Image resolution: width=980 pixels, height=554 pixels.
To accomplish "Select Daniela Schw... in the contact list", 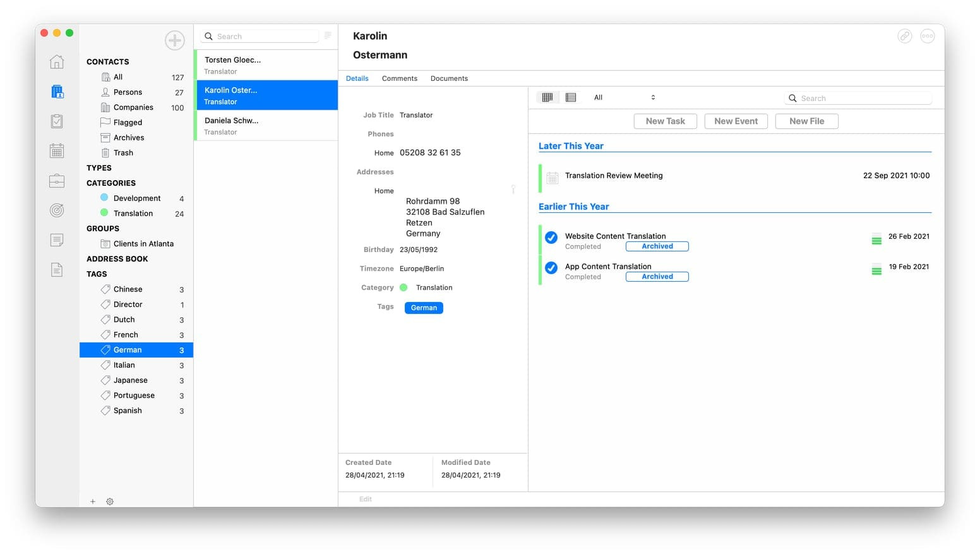I will (266, 126).
